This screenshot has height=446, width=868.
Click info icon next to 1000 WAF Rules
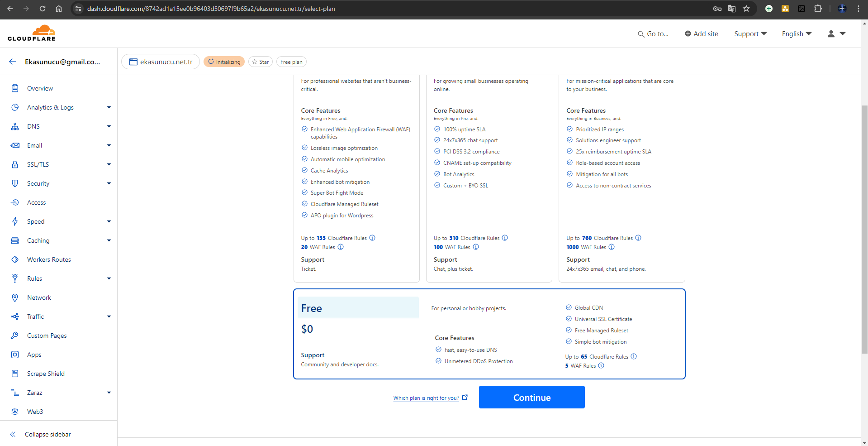612,247
